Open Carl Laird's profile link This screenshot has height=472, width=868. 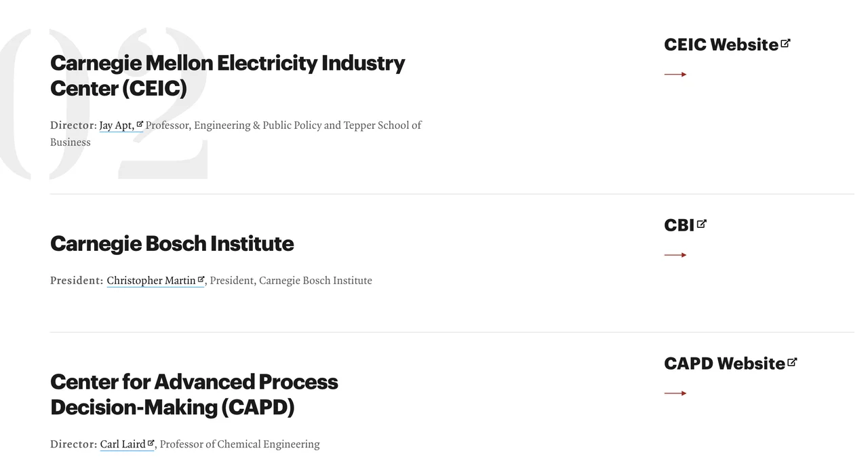(x=123, y=444)
